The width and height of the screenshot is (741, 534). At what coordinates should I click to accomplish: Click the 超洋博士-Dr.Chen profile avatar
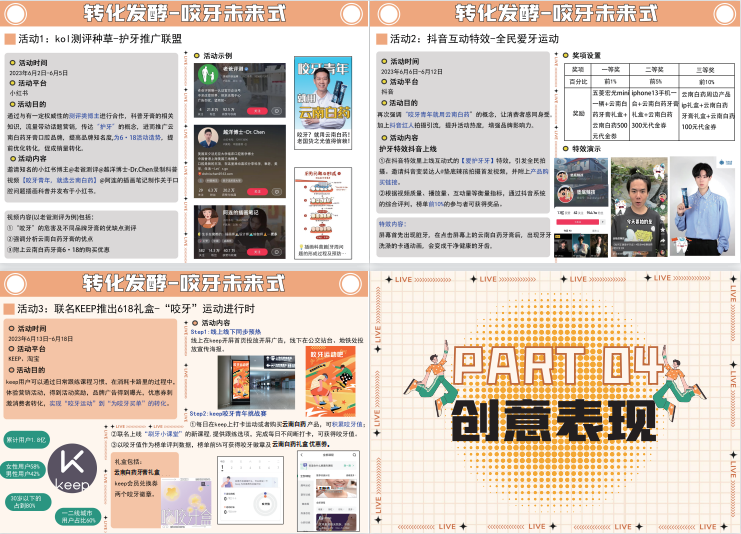[208, 138]
